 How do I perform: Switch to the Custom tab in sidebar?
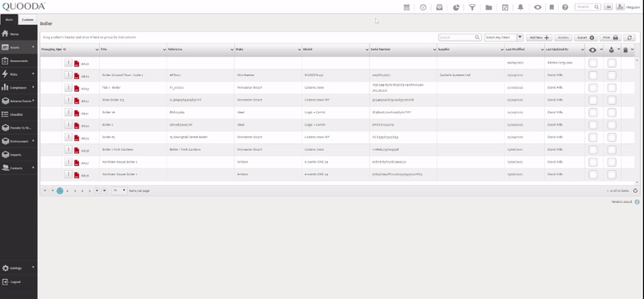click(27, 19)
